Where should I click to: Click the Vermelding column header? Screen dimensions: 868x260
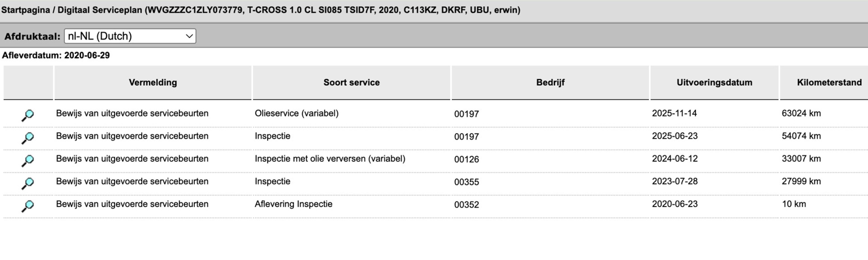point(153,83)
